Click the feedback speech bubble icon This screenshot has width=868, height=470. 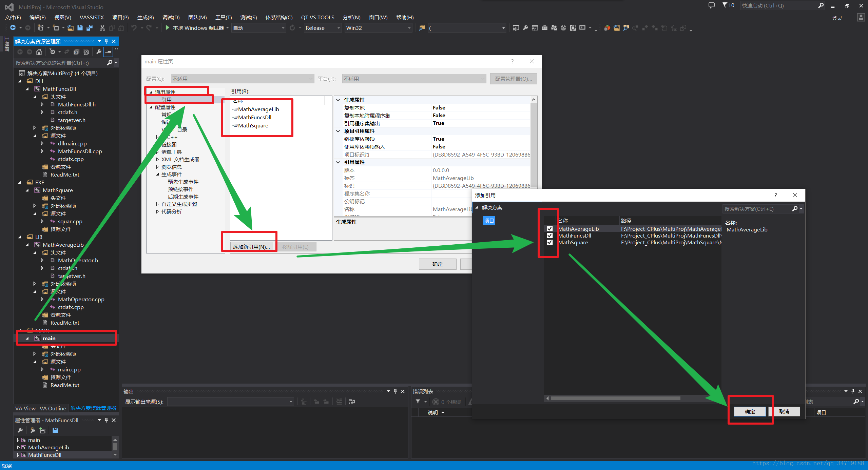(x=711, y=5)
